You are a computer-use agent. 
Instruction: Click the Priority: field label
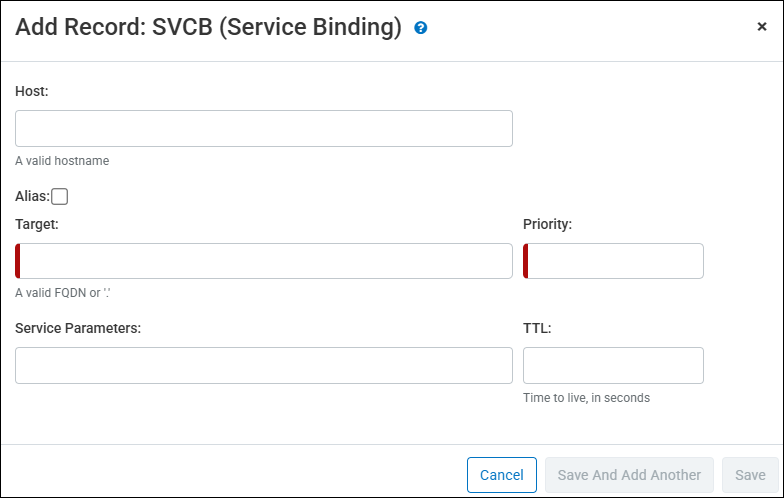tap(547, 224)
